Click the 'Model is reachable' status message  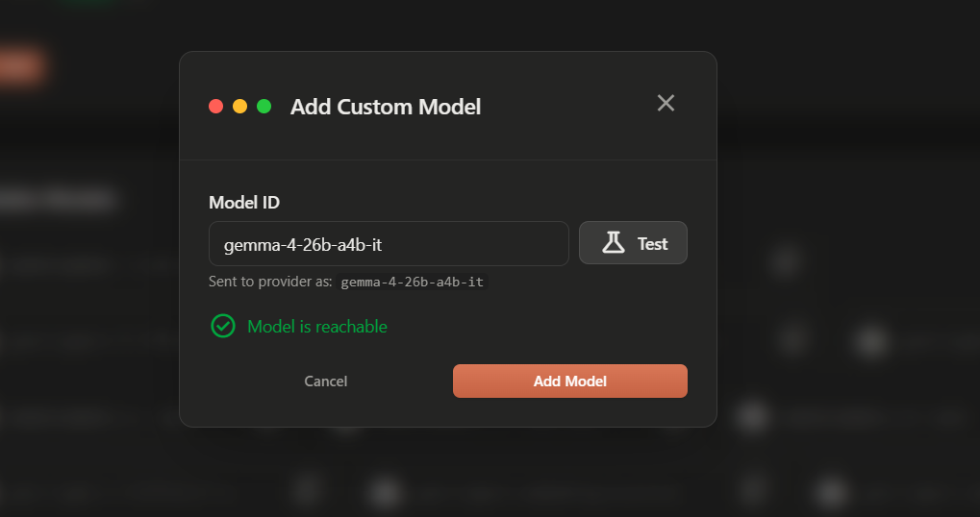pyautogui.click(x=317, y=327)
